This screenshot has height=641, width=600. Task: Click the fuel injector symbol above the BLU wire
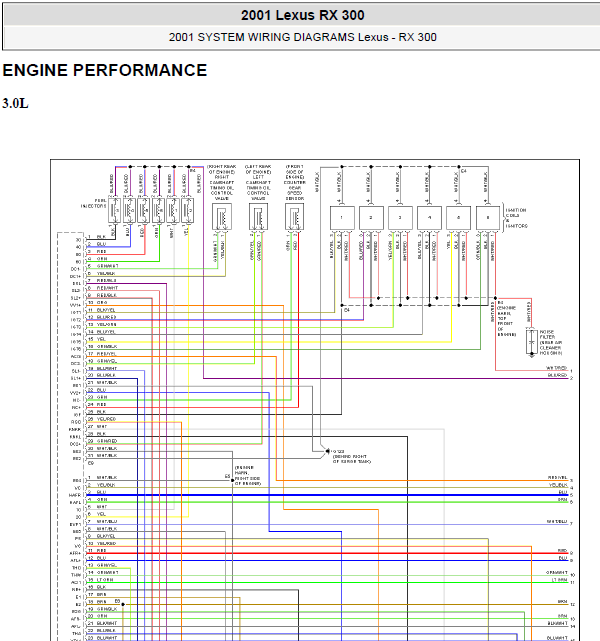[x=129, y=210]
